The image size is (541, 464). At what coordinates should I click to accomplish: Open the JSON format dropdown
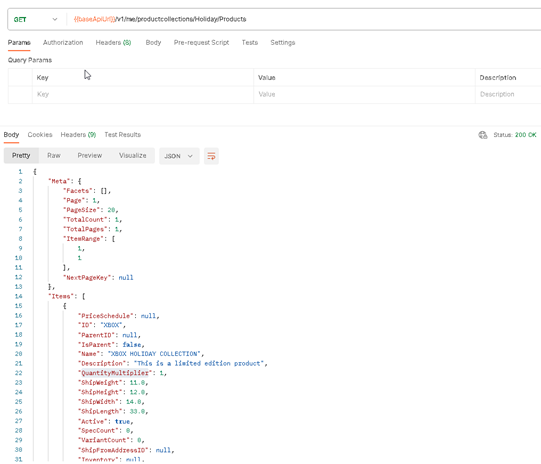click(x=179, y=156)
